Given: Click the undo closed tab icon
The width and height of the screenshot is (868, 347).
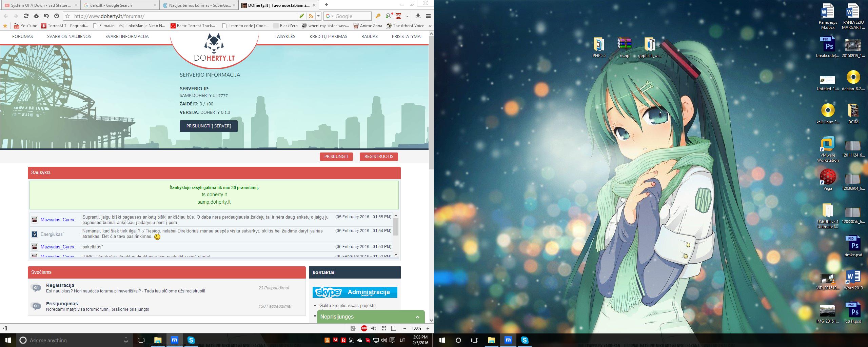Looking at the screenshot, I should [46, 16].
